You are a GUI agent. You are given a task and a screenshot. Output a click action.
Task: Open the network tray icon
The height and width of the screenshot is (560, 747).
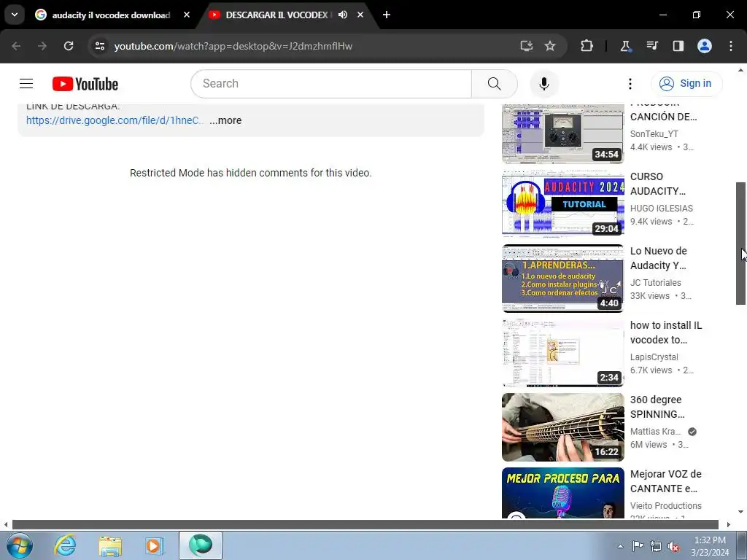coord(656,546)
